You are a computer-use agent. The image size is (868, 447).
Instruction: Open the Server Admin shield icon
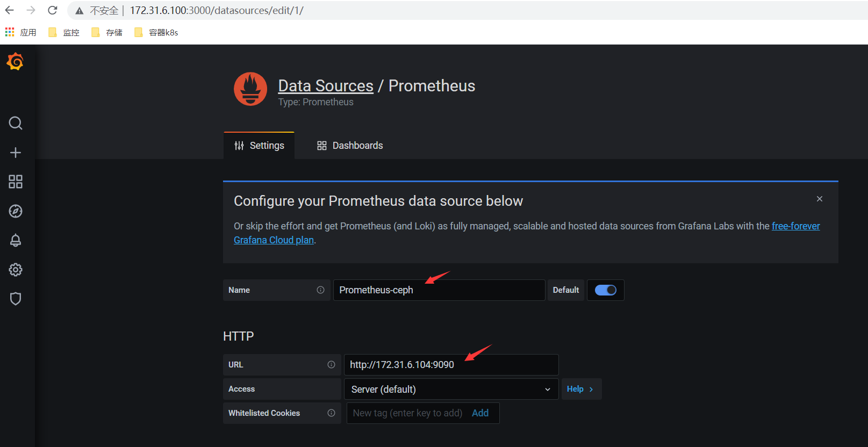(16, 299)
